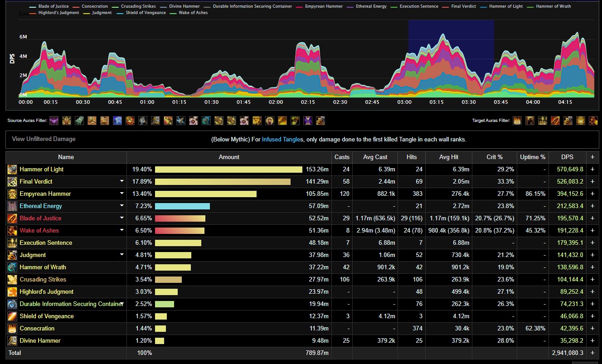Click the Blade of Justice spell icon

12,218
